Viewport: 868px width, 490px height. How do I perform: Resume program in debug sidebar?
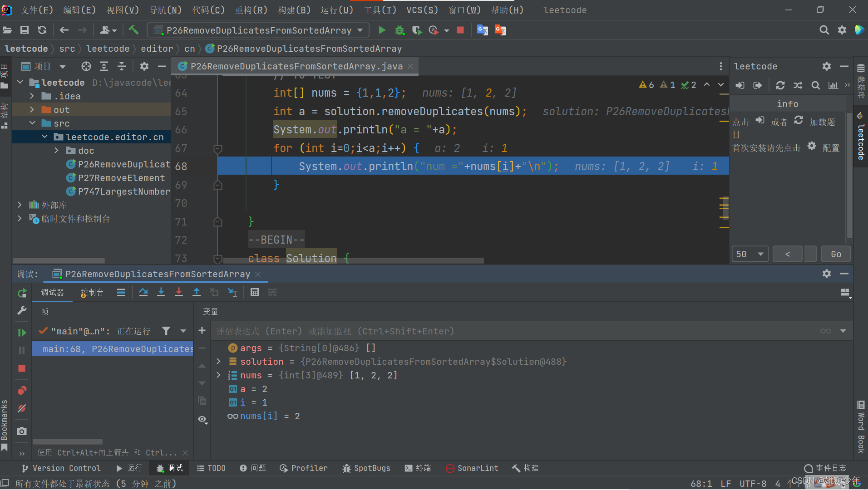[22, 333]
